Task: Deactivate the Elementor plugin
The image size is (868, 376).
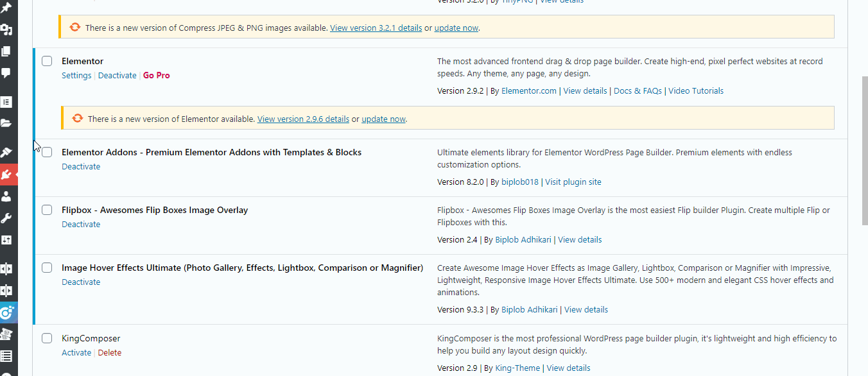Action: click(x=117, y=75)
